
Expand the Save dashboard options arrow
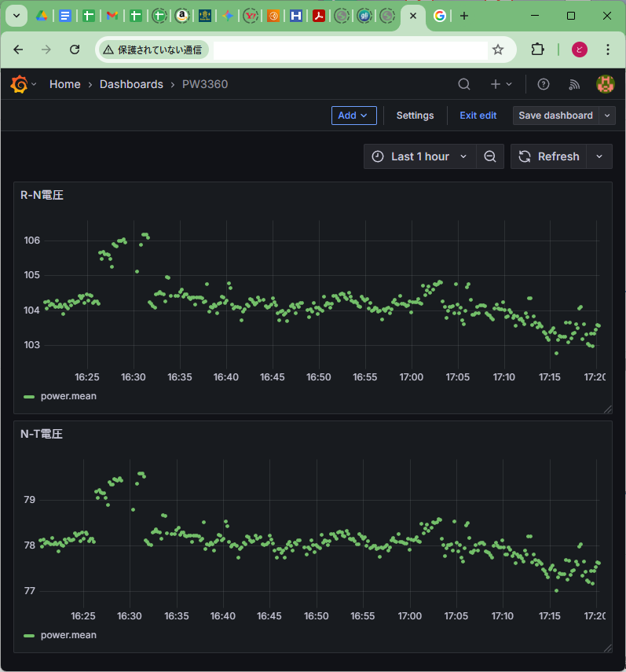tap(607, 116)
